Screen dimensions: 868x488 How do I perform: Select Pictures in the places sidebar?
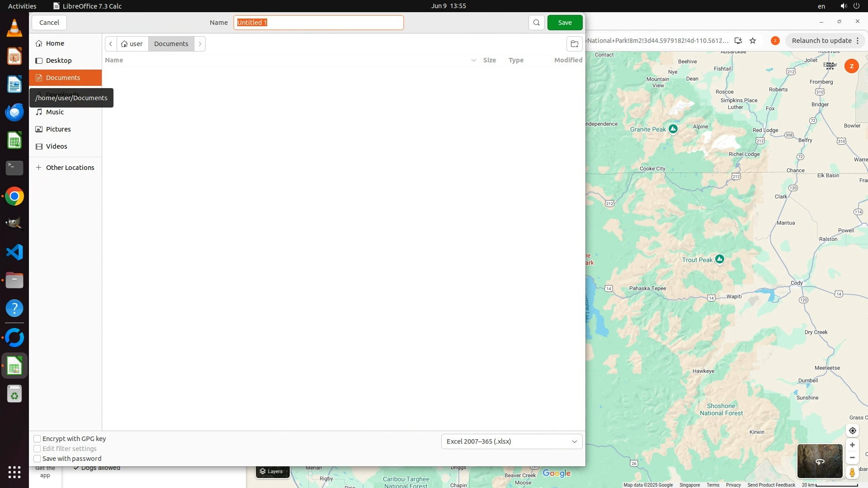point(58,129)
